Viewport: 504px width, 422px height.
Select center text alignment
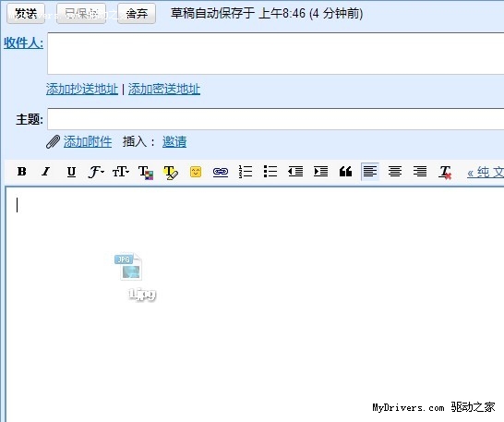[x=395, y=172]
